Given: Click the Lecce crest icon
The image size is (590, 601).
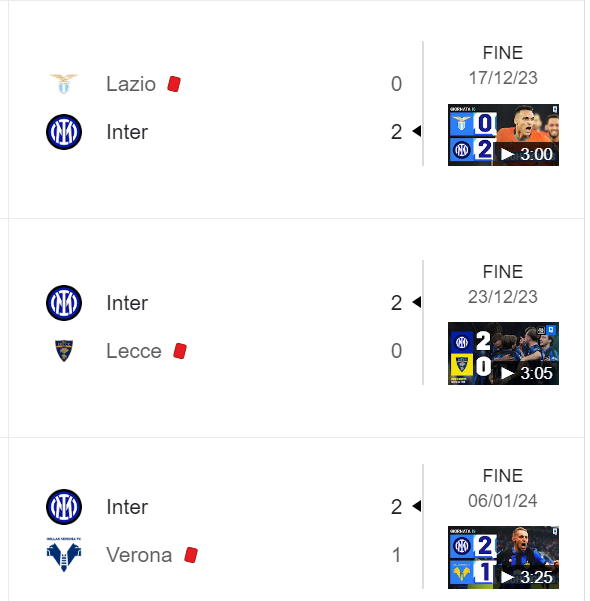Looking at the screenshot, I should point(64,351).
